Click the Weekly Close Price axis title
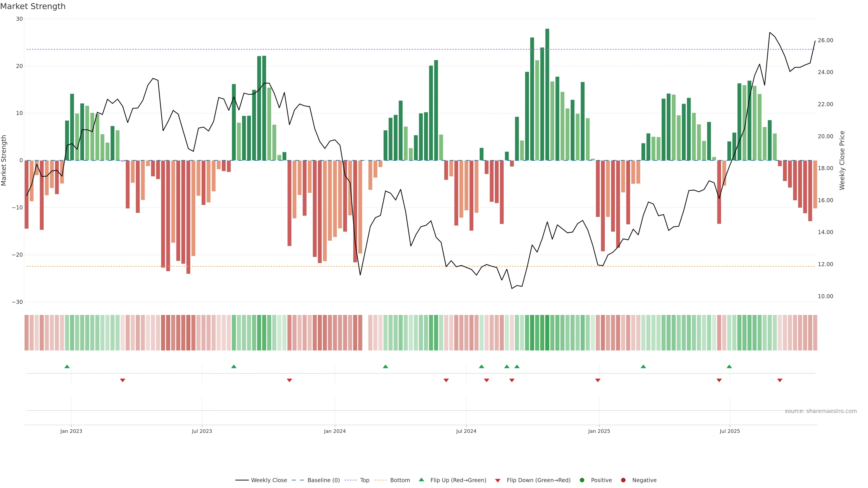 click(842, 160)
